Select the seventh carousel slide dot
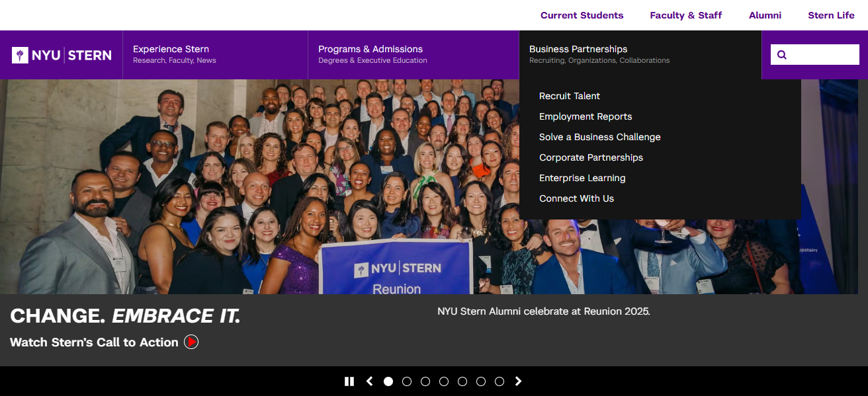This screenshot has height=396, width=868. click(x=499, y=381)
